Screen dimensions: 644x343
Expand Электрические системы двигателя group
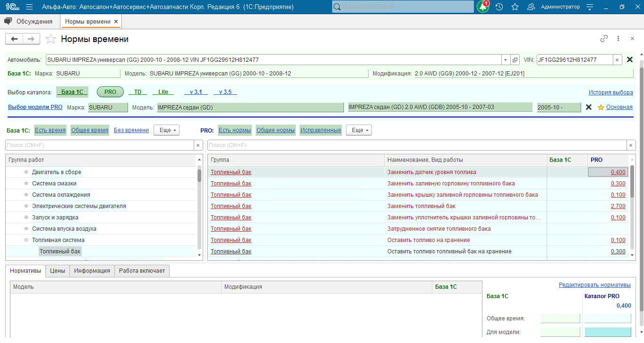(26, 206)
